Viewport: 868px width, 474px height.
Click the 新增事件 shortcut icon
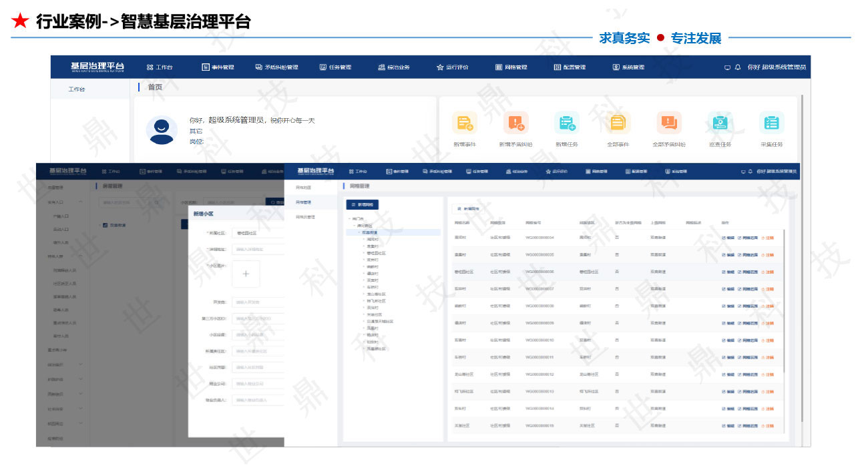pyautogui.click(x=465, y=123)
